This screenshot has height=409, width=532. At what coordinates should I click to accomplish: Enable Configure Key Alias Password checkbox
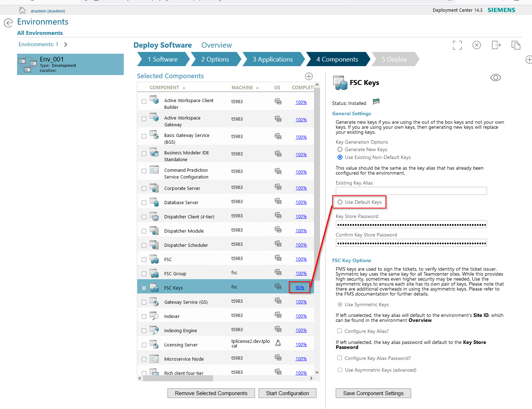pos(340,358)
